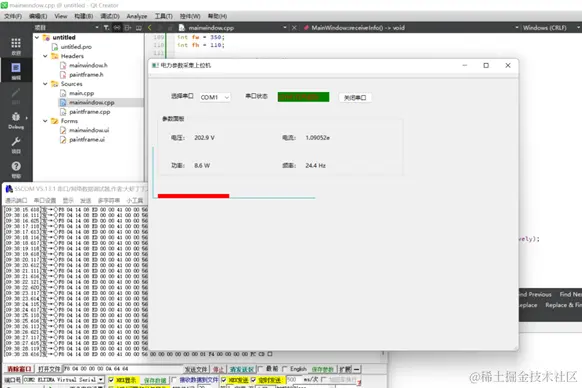Open the View menu
Viewport: 582px width, 388px height.
click(61, 16)
